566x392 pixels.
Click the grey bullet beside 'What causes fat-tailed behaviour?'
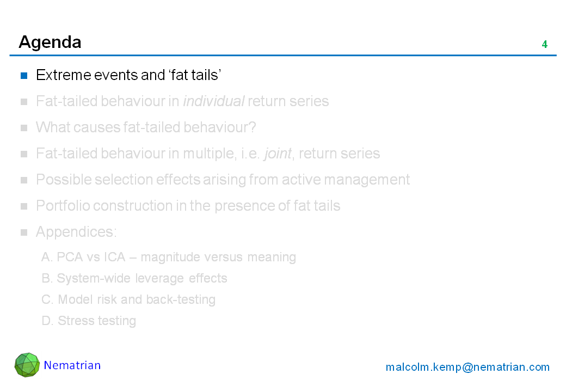[x=24, y=128]
